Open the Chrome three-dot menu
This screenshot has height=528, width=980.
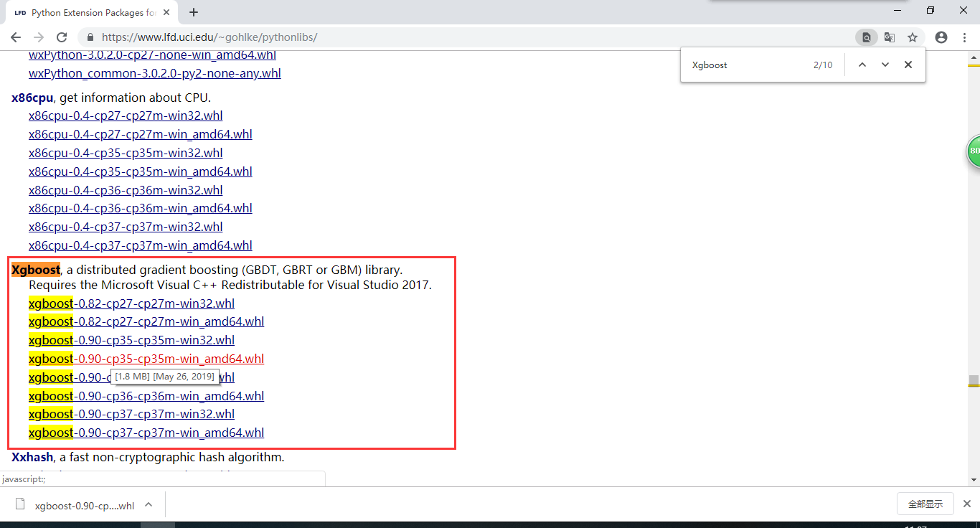pos(965,37)
